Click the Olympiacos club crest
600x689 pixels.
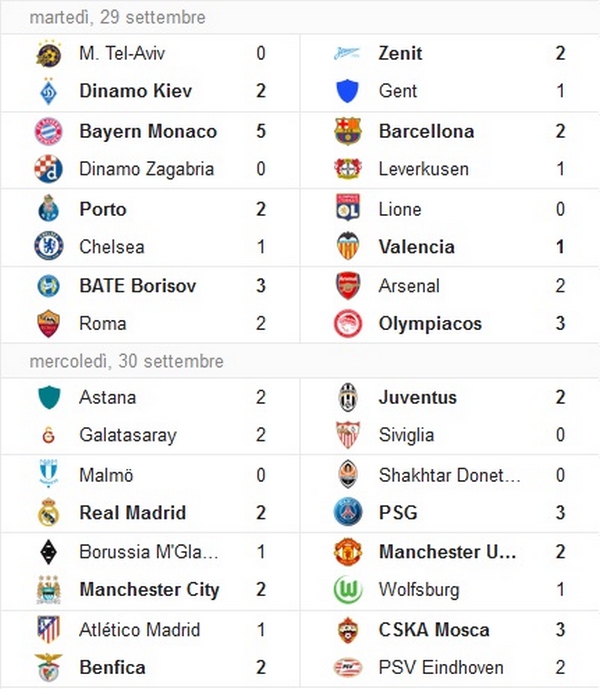[x=348, y=323]
